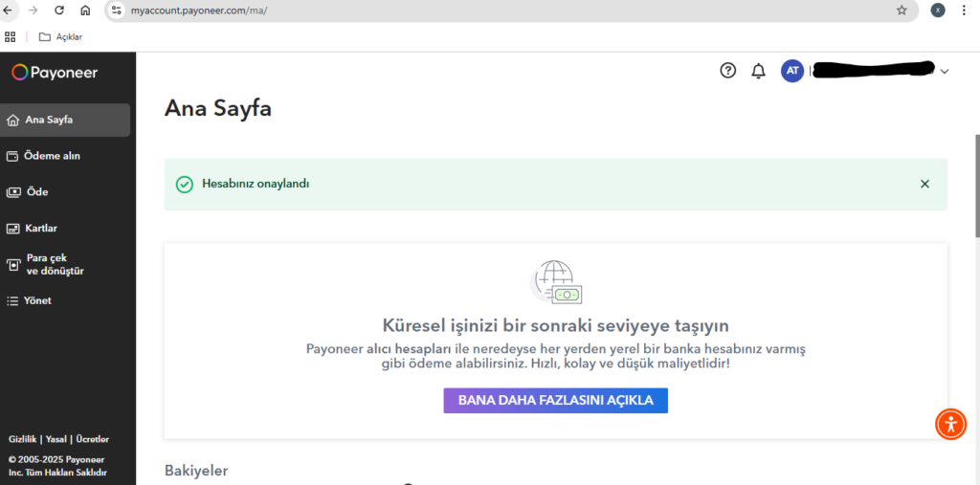Reload the Payoneer page

click(59, 10)
